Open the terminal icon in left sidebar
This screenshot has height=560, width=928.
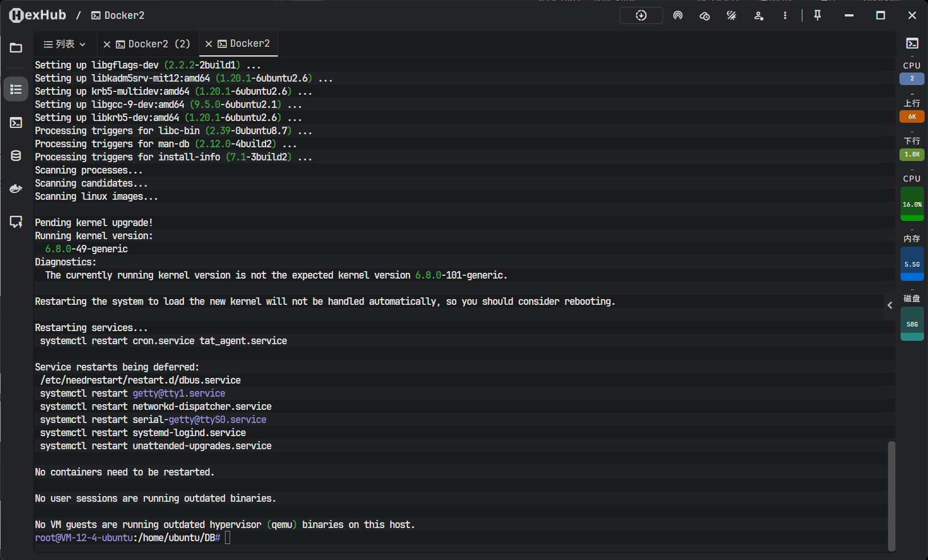[16, 123]
